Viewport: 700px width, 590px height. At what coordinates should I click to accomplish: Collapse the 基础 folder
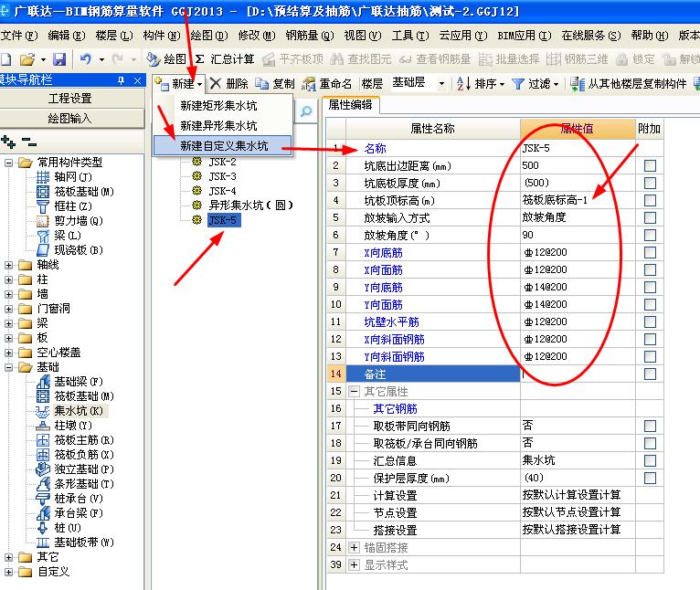(8, 367)
